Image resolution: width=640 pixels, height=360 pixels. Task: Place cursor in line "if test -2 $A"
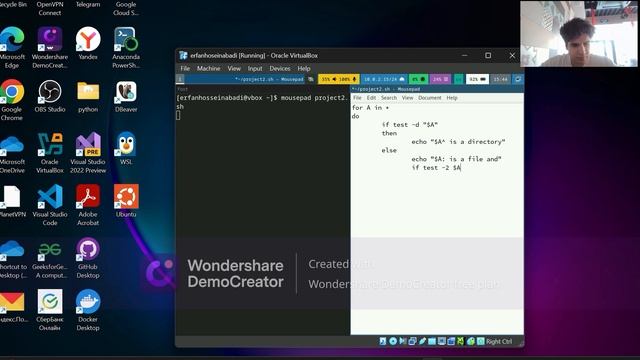(436, 168)
